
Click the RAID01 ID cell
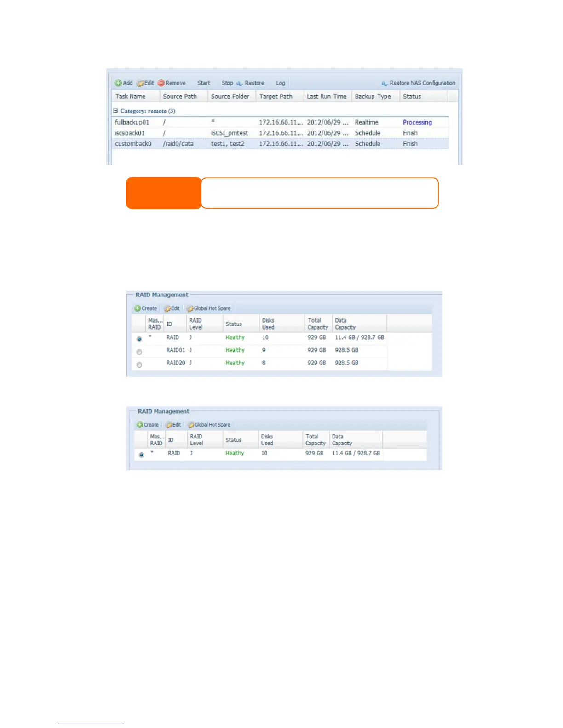pyautogui.click(x=176, y=350)
